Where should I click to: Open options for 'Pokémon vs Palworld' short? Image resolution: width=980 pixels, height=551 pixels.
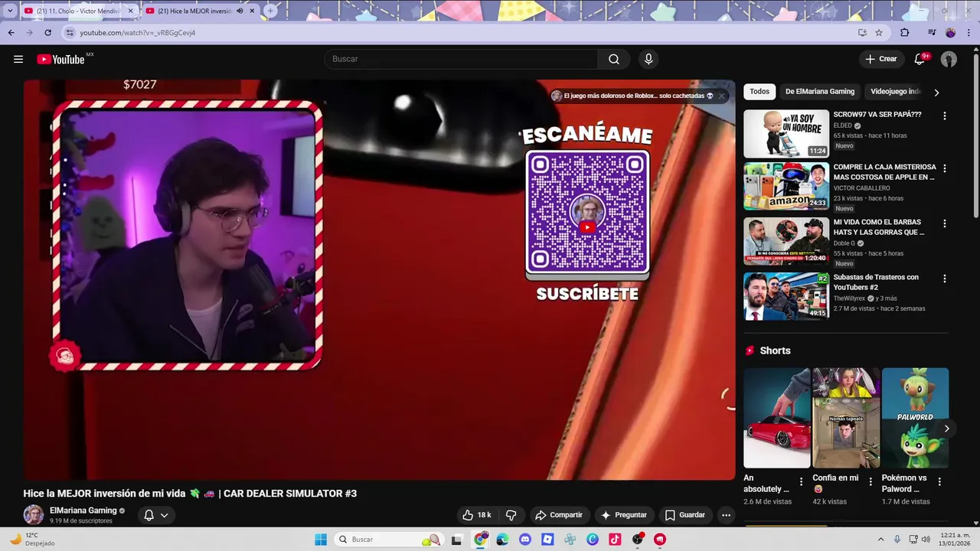pos(939,482)
